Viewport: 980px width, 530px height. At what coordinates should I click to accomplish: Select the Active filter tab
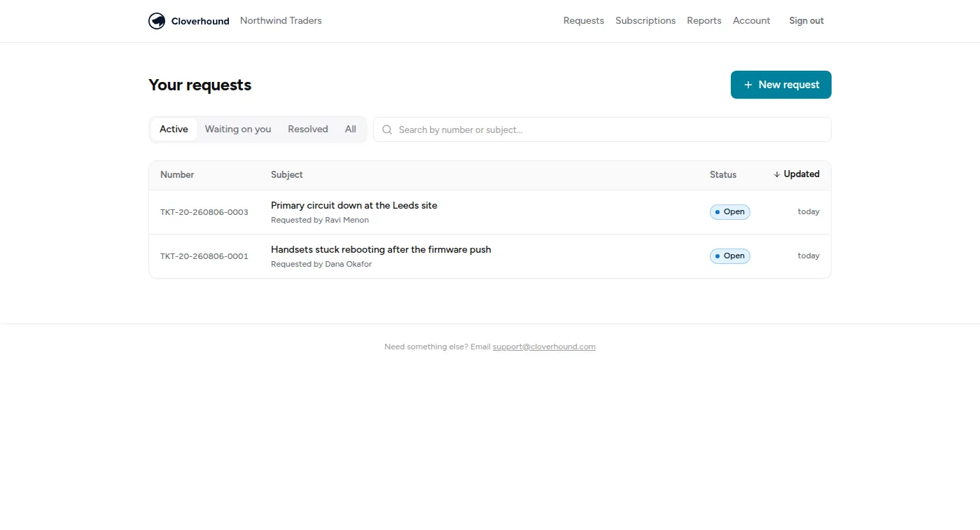(174, 130)
